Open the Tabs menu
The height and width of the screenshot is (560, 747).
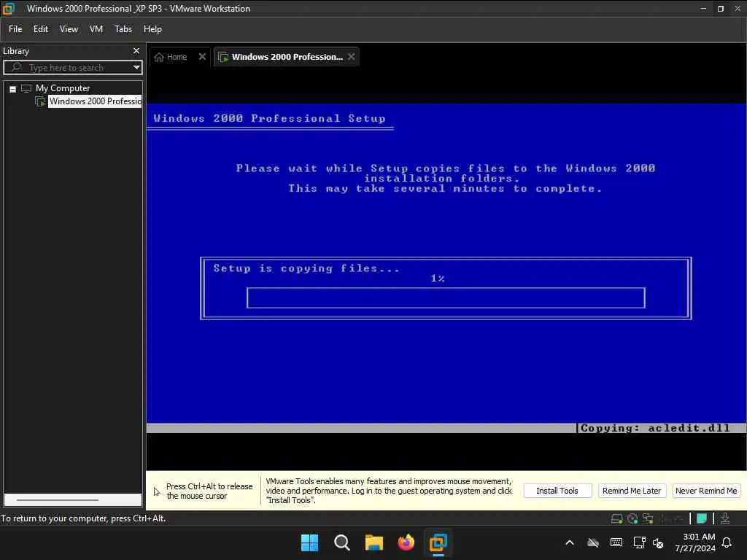tap(123, 29)
